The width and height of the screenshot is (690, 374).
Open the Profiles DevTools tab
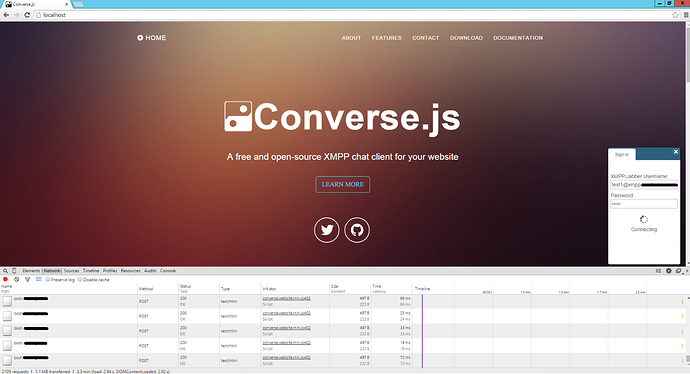click(110, 271)
